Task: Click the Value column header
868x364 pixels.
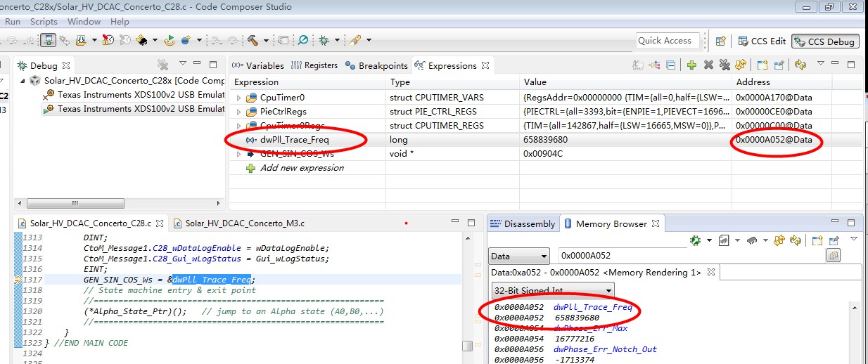Action: click(x=535, y=82)
